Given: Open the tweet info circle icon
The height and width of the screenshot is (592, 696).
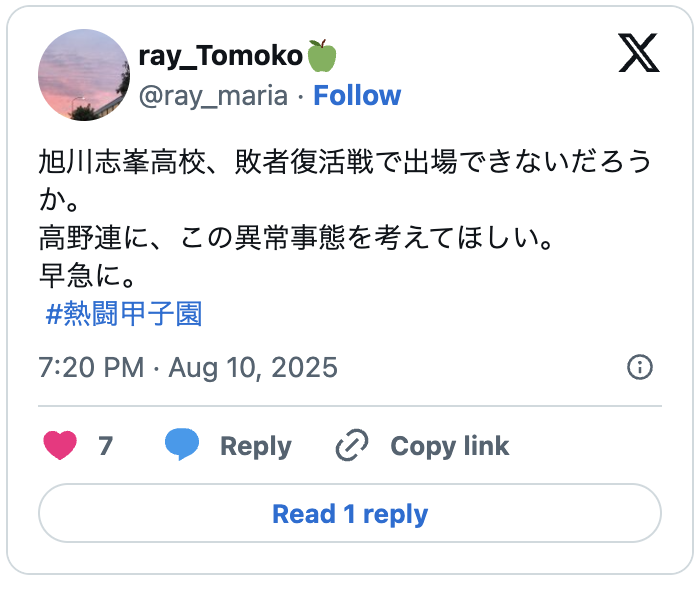Looking at the screenshot, I should (x=639, y=367).
